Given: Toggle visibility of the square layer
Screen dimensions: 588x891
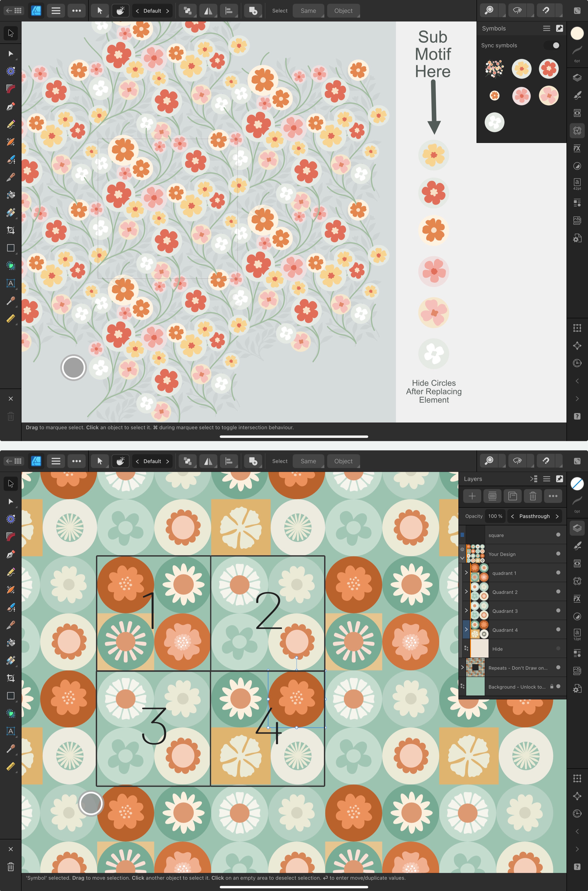Looking at the screenshot, I should point(558,534).
